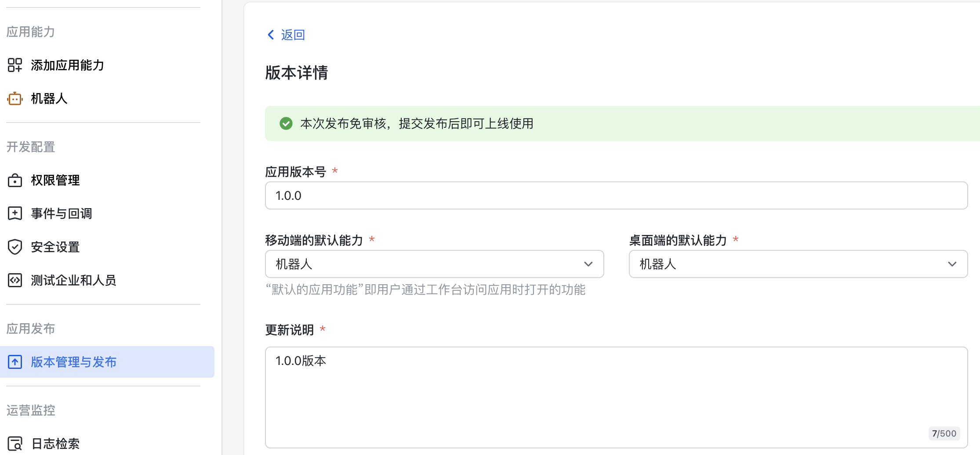Screen dimensions: 980x455
Task: Click the app version number input field
Action: [x=616, y=195]
